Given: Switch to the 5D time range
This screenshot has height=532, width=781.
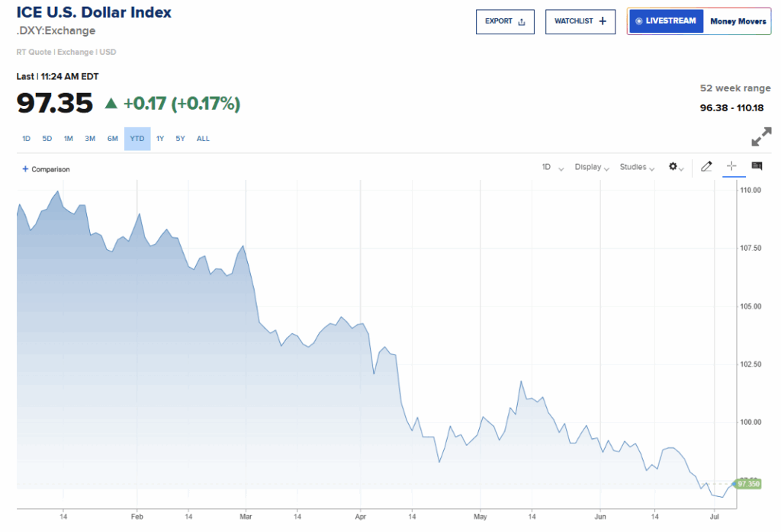Looking at the screenshot, I should [47, 139].
